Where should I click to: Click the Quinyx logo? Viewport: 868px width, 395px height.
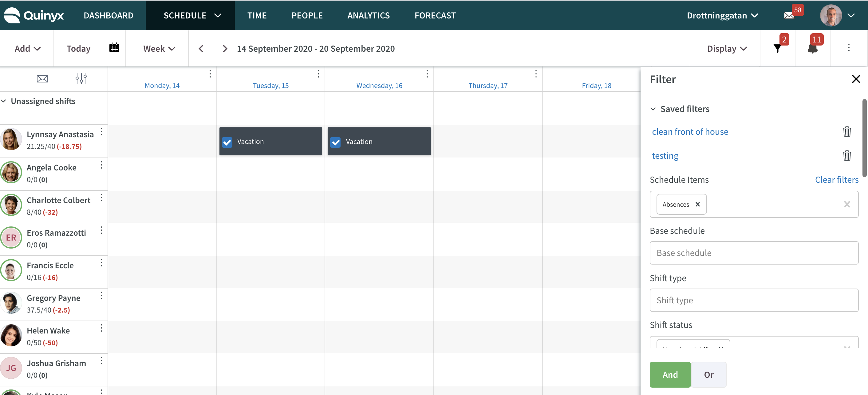click(34, 15)
